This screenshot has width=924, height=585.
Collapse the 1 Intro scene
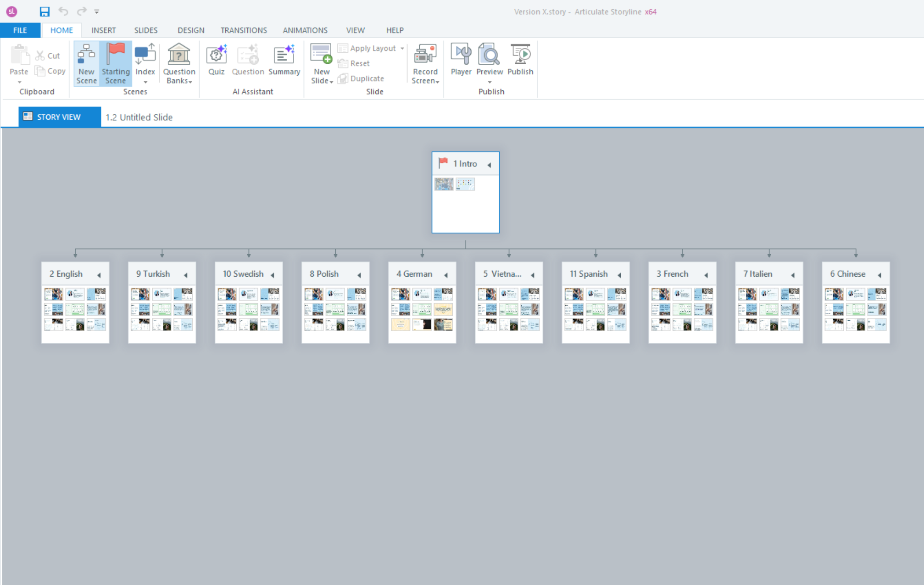pyautogui.click(x=490, y=165)
